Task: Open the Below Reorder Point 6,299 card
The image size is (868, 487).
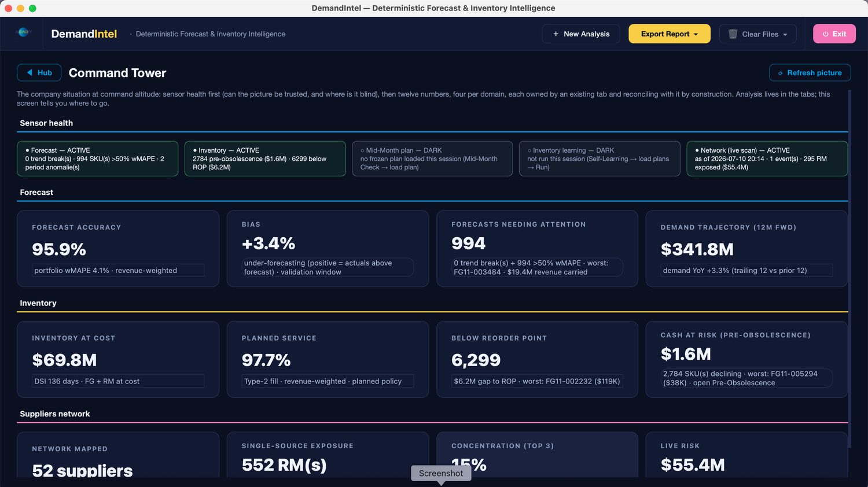Action: pyautogui.click(x=537, y=359)
